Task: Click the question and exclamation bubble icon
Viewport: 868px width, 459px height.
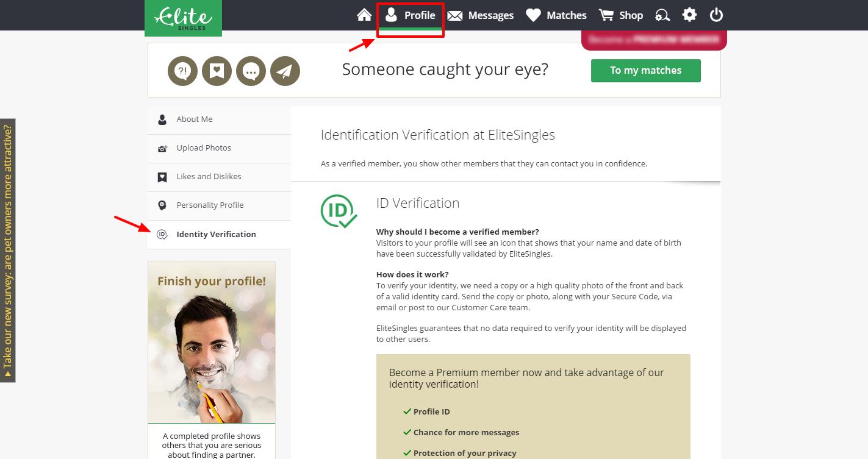Action: [x=182, y=71]
